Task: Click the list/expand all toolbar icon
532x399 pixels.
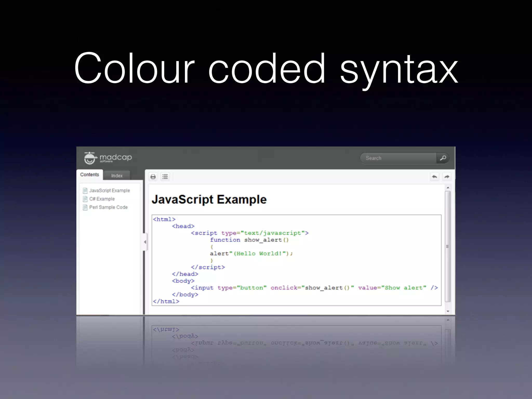Action: coord(165,177)
